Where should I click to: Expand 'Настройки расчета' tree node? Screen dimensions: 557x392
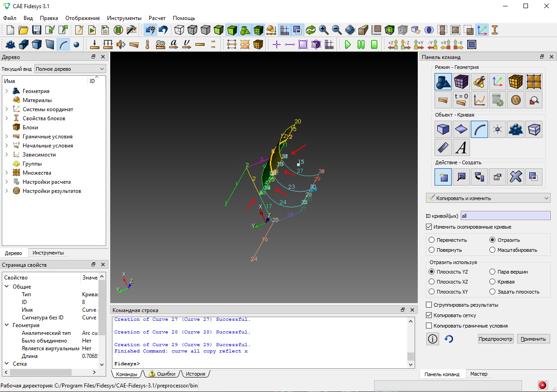[7, 182]
